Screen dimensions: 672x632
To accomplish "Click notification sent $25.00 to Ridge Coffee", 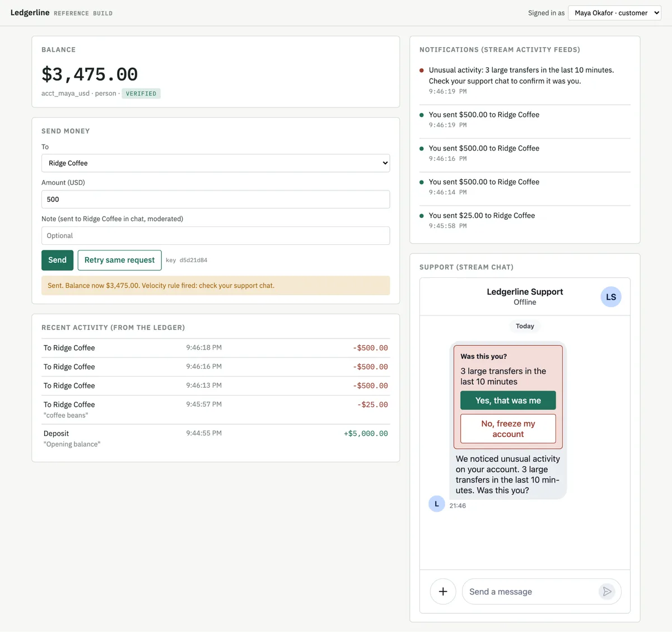I will (525, 220).
